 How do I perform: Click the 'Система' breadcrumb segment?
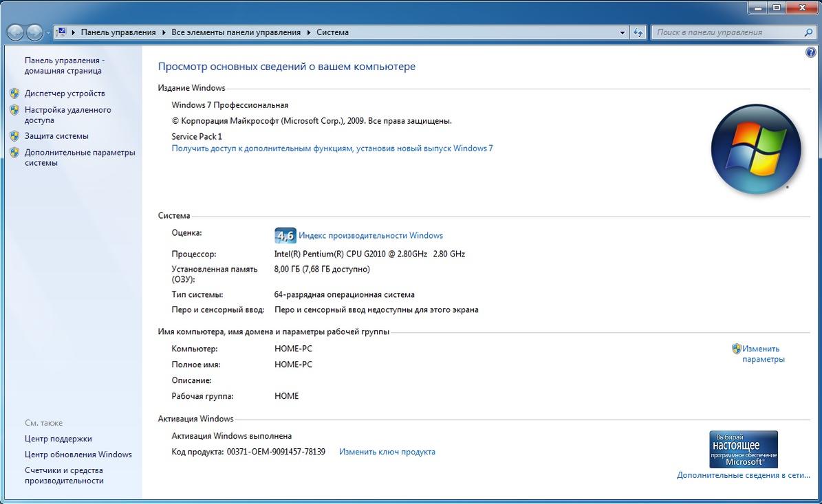pyautogui.click(x=332, y=32)
